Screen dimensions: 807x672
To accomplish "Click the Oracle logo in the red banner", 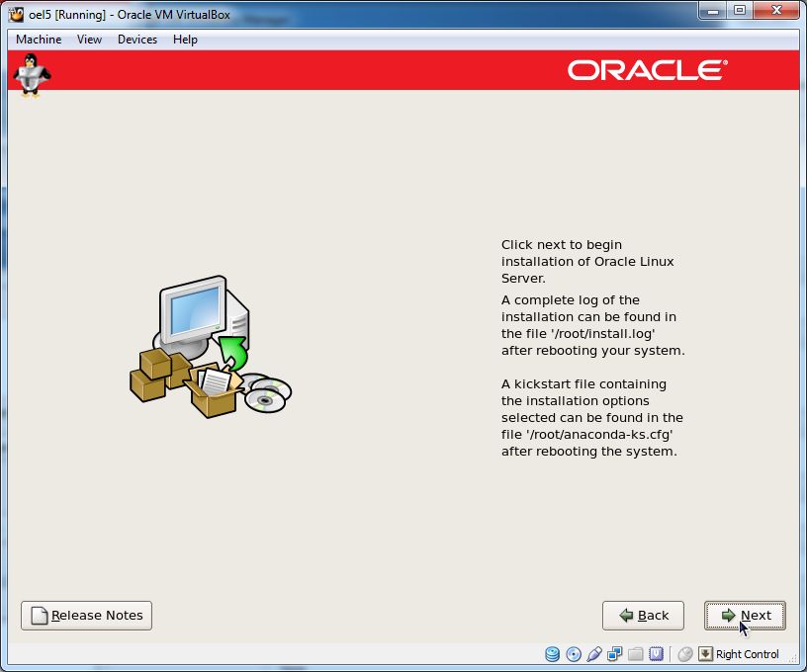I will [x=648, y=70].
